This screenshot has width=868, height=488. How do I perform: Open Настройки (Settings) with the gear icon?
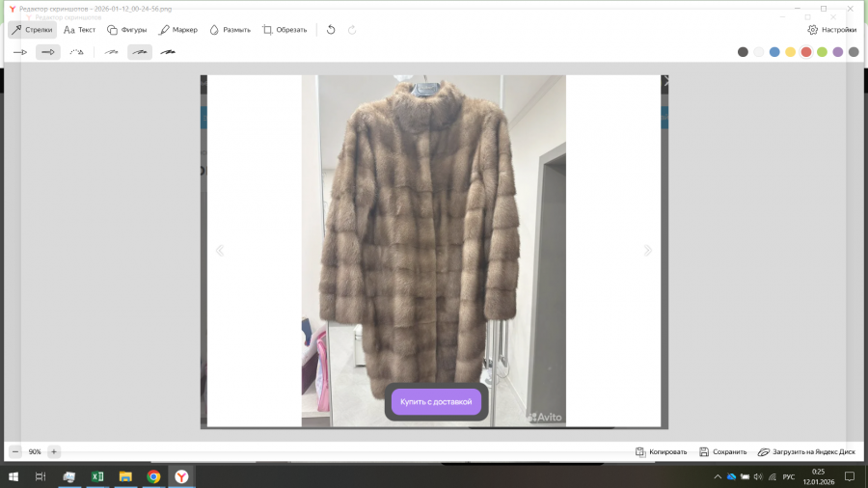click(x=831, y=30)
